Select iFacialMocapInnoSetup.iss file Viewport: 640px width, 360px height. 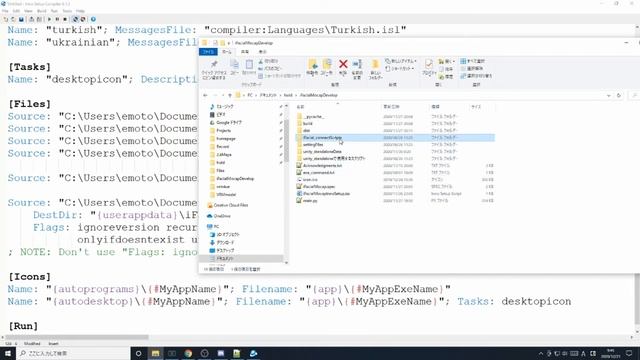pos(326,193)
